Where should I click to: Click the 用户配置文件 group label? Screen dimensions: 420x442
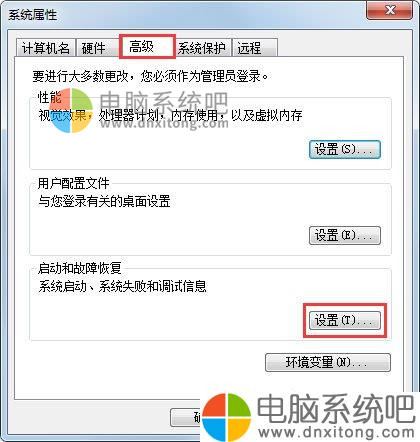[73, 183]
